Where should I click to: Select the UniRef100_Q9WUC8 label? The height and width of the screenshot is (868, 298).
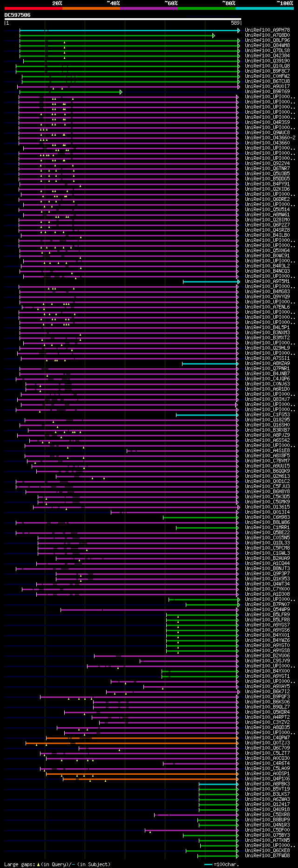coord(267,132)
